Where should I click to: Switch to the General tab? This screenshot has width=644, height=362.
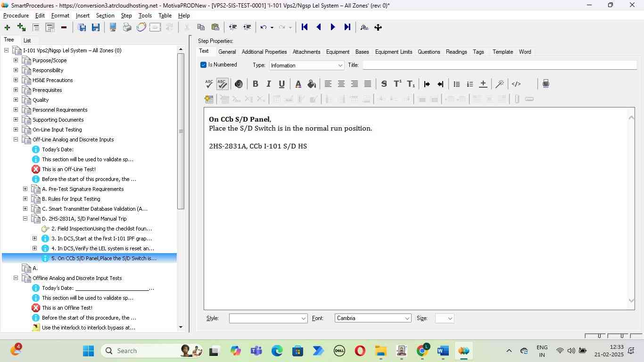227,52
